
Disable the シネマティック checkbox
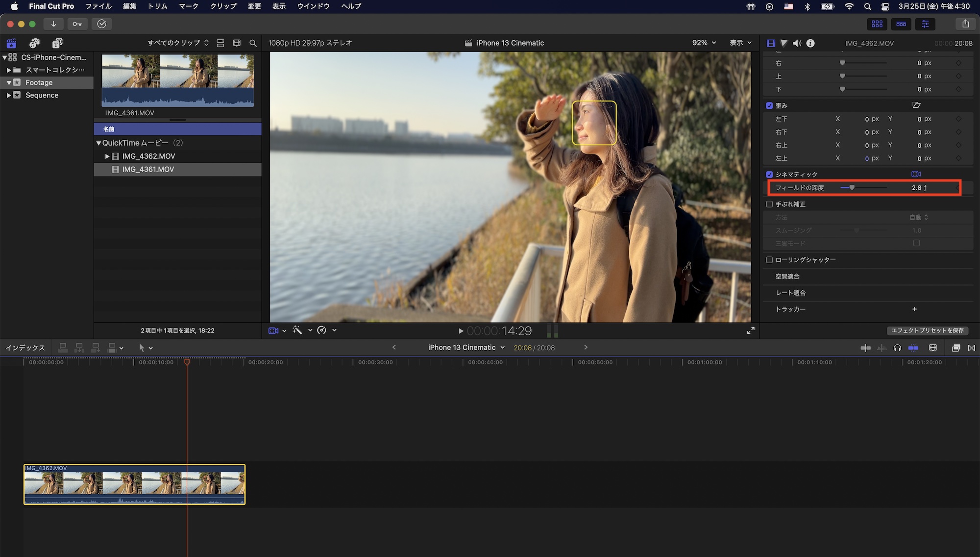point(769,175)
